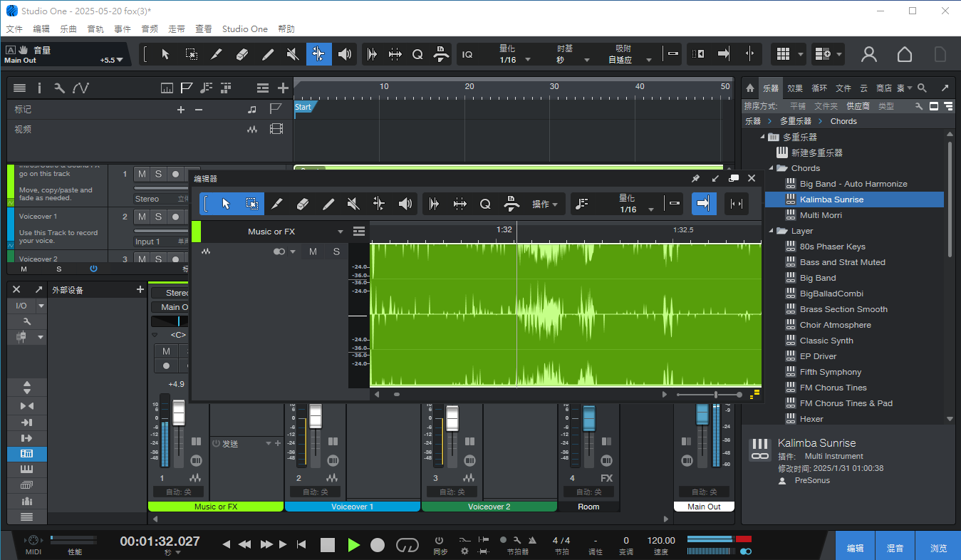Click the return-to-zero transport button
This screenshot has width=961, height=560.
click(301, 545)
